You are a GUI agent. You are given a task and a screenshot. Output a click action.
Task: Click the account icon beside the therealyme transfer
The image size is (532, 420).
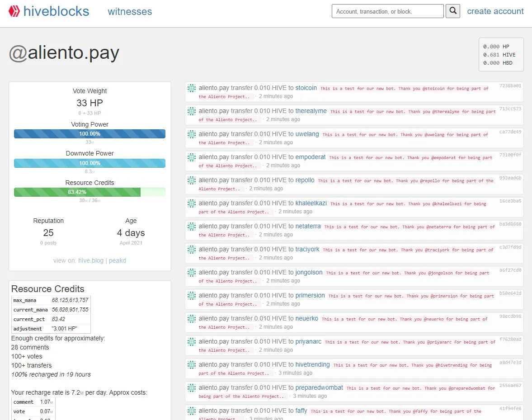[x=192, y=111]
